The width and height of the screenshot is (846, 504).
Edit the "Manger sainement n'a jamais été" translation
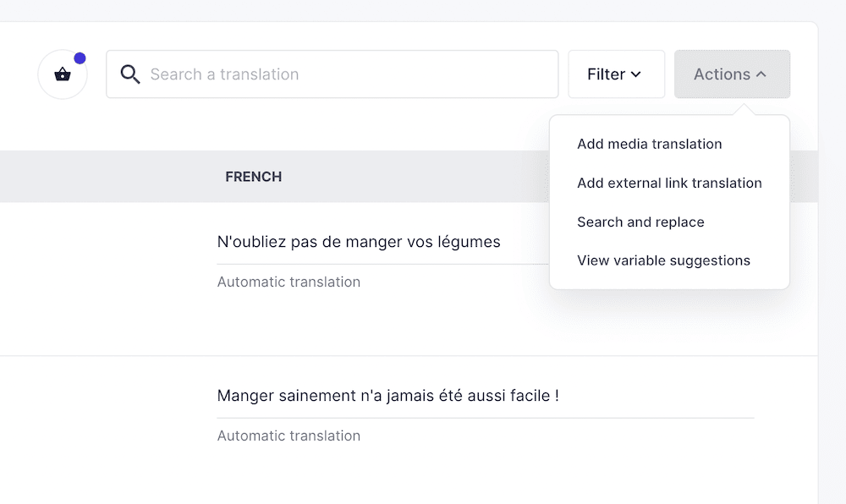click(387, 396)
